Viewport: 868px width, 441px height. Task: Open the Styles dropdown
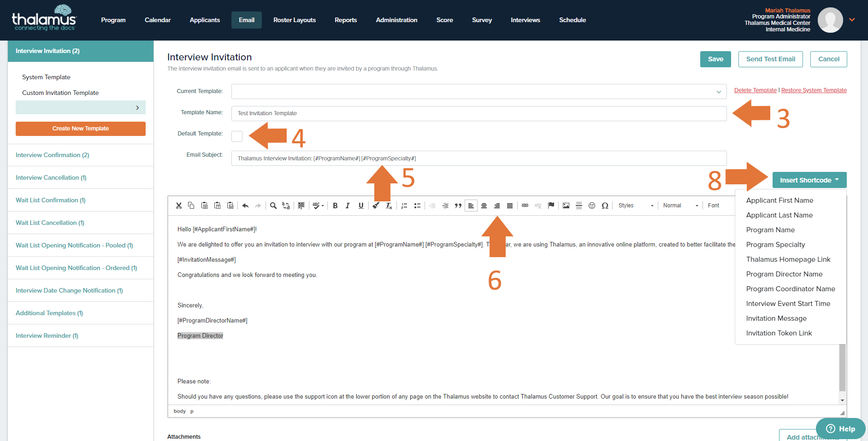pos(636,206)
